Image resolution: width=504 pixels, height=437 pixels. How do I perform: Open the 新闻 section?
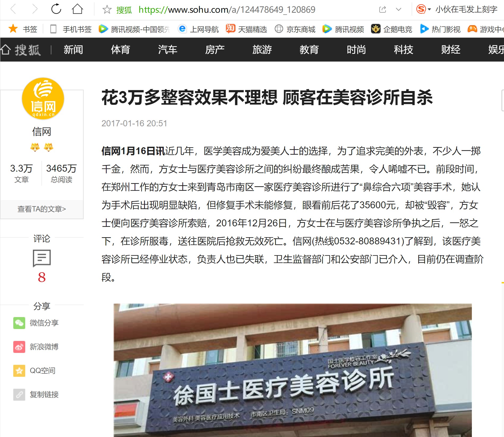point(73,50)
